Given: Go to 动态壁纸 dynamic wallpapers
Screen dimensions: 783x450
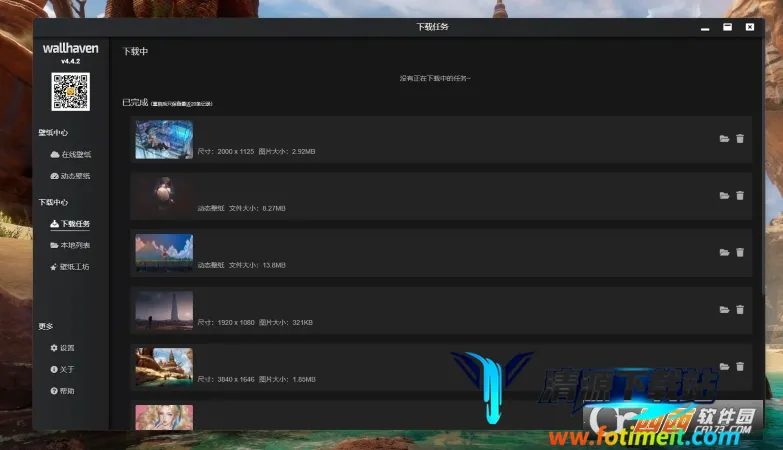Looking at the screenshot, I should 70,176.
